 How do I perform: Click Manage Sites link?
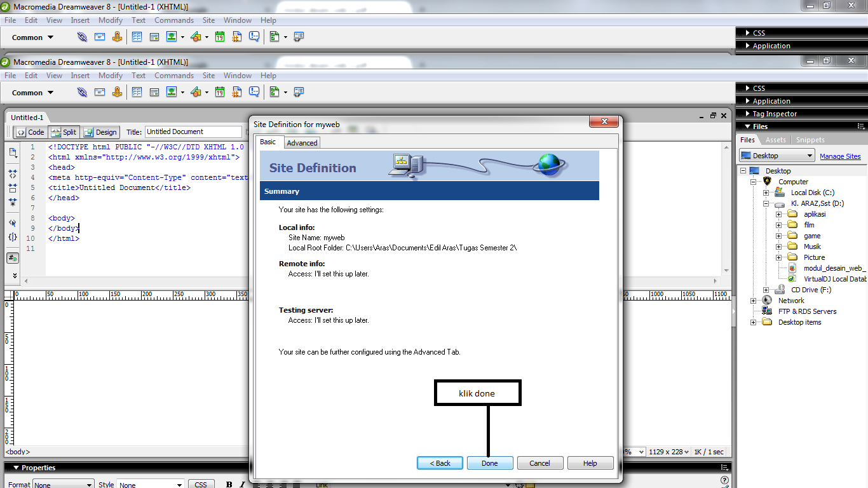[x=840, y=156]
